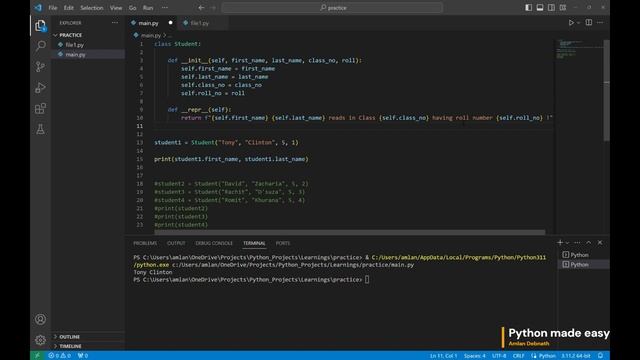Image resolution: width=640 pixels, height=360 pixels.
Task: Open remote window indicator in status bar
Action: (37, 356)
